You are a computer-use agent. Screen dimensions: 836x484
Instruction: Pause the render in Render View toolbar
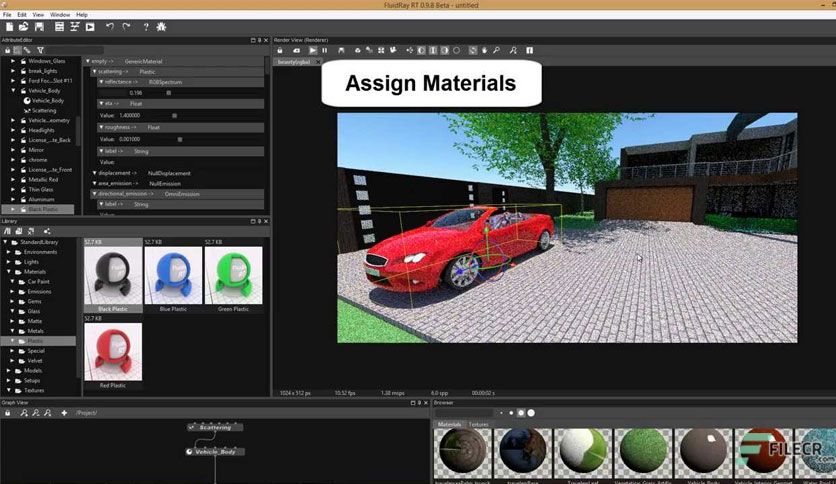click(x=325, y=50)
